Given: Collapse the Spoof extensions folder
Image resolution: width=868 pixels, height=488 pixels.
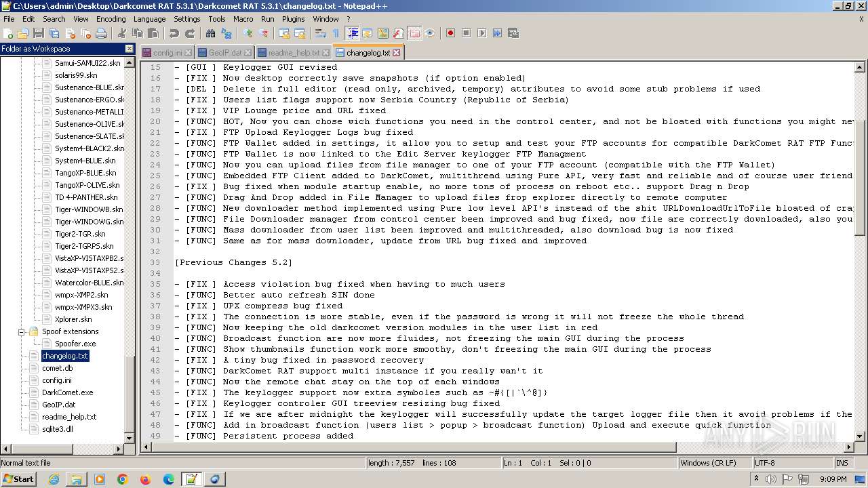Looking at the screenshot, I should click(x=22, y=331).
